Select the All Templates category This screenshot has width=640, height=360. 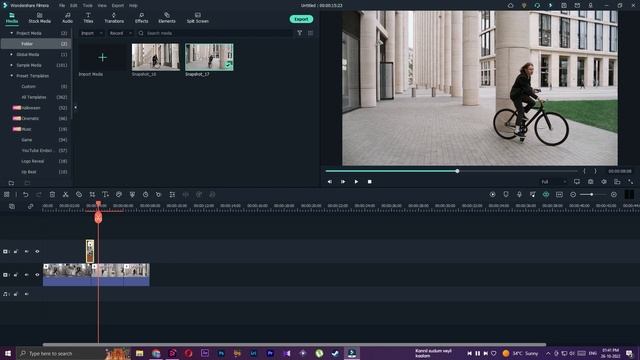tap(34, 97)
